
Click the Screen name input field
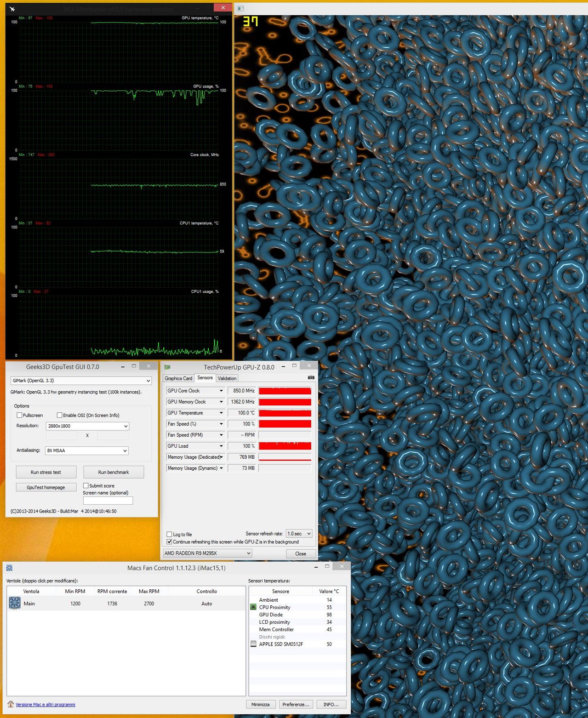pos(108,501)
